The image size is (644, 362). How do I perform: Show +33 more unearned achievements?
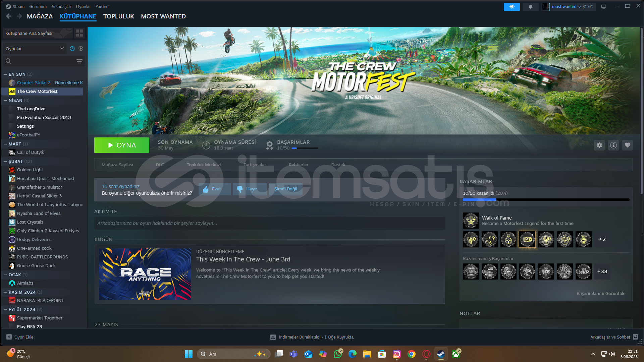[602, 271]
